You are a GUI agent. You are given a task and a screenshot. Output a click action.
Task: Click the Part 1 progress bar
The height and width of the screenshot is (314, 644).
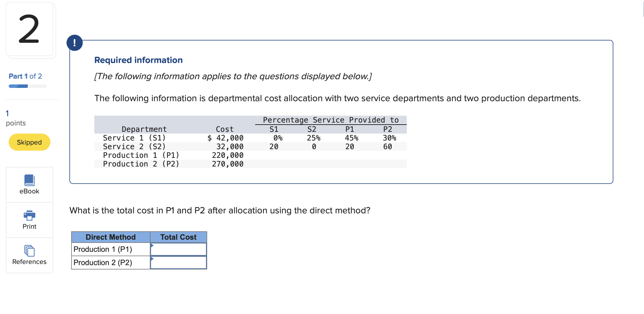point(27,86)
